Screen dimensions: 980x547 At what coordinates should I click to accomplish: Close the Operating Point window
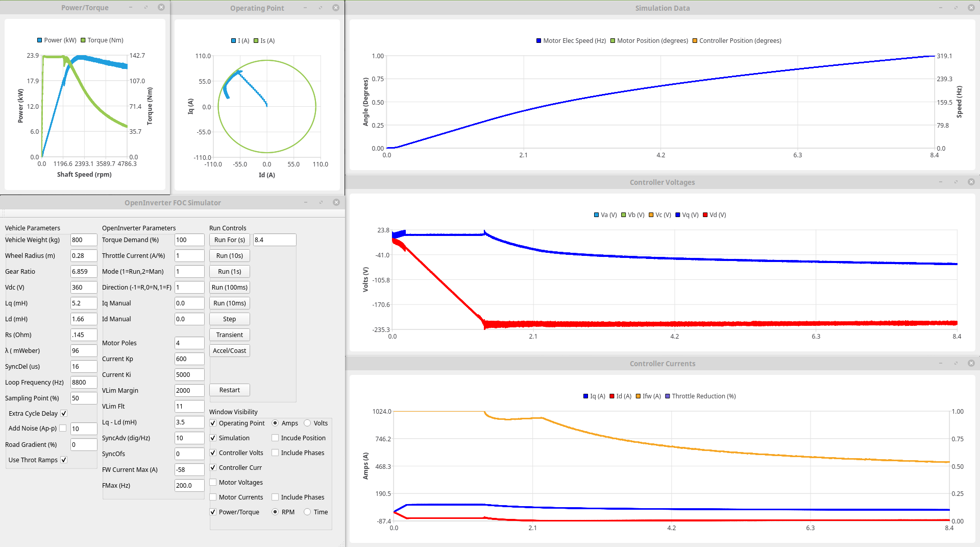tap(335, 8)
